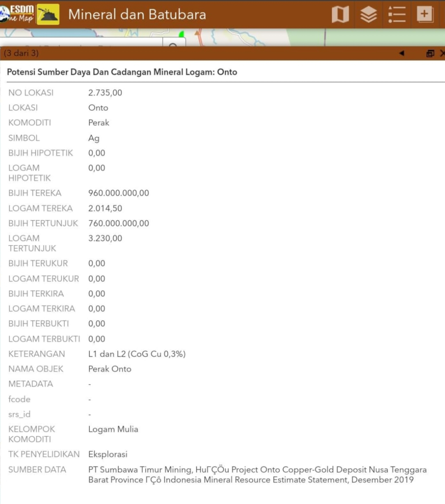Show the legend list icon

pos(397,14)
